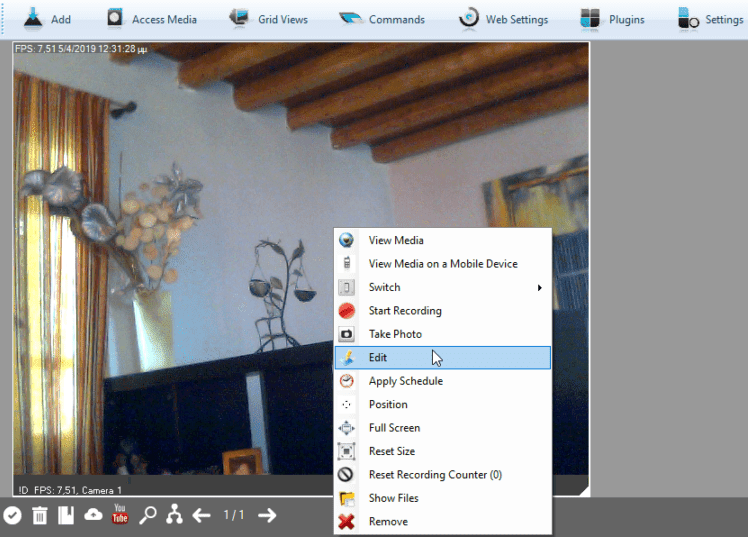Open Settings in the top toolbar
748x537 pixels.
[x=710, y=20]
